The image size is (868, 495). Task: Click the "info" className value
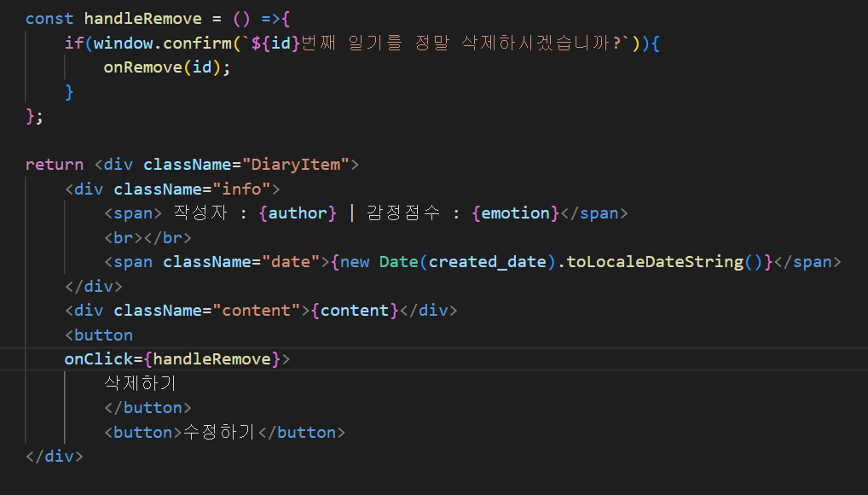tap(242, 189)
